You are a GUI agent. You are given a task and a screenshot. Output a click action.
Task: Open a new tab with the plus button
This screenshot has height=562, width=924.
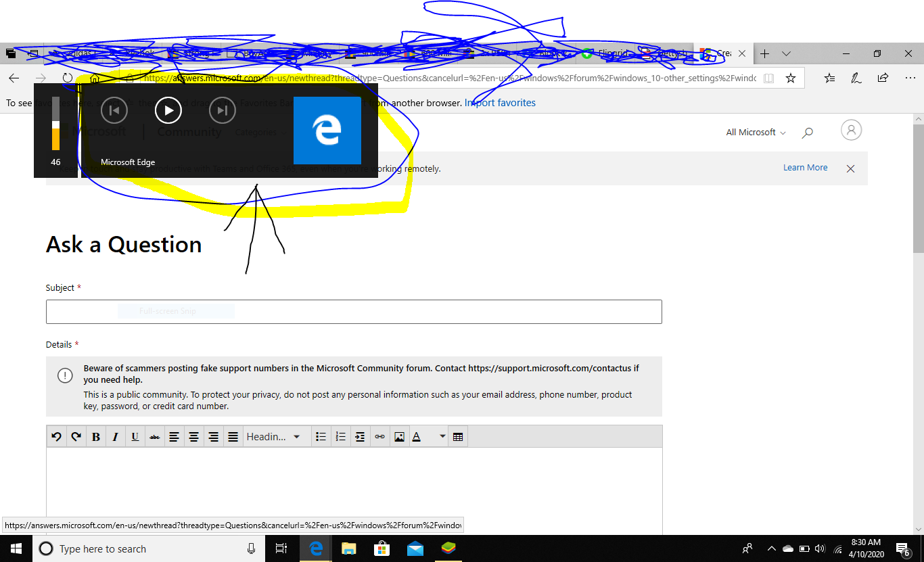point(764,53)
